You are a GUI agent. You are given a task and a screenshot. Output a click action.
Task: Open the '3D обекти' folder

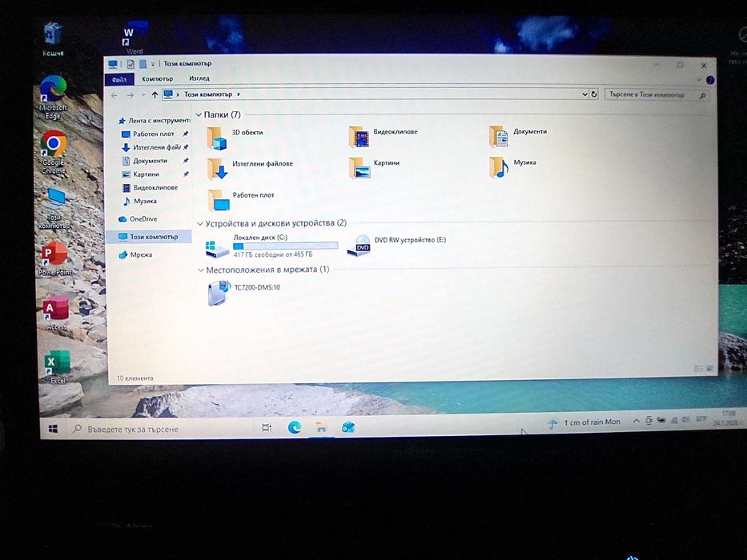pos(235,138)
